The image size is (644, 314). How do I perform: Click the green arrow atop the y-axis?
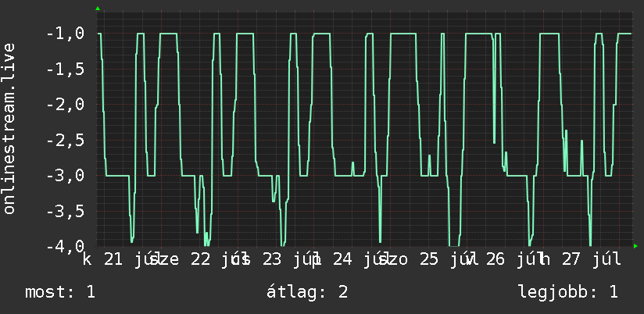98,9
